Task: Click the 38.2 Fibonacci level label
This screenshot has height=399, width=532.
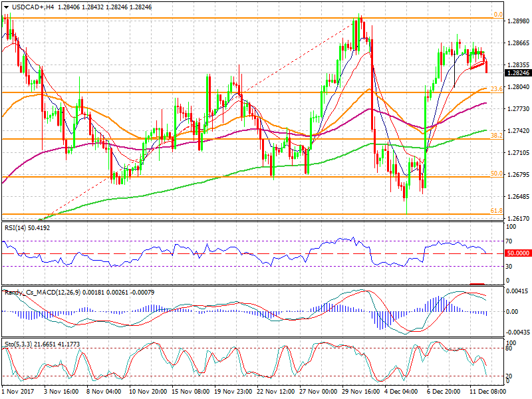Action: (496, 135)
